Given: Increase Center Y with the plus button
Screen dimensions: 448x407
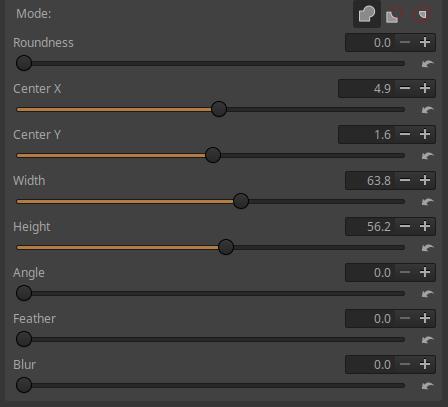Looking at the screenshot, I should (425, 134).
